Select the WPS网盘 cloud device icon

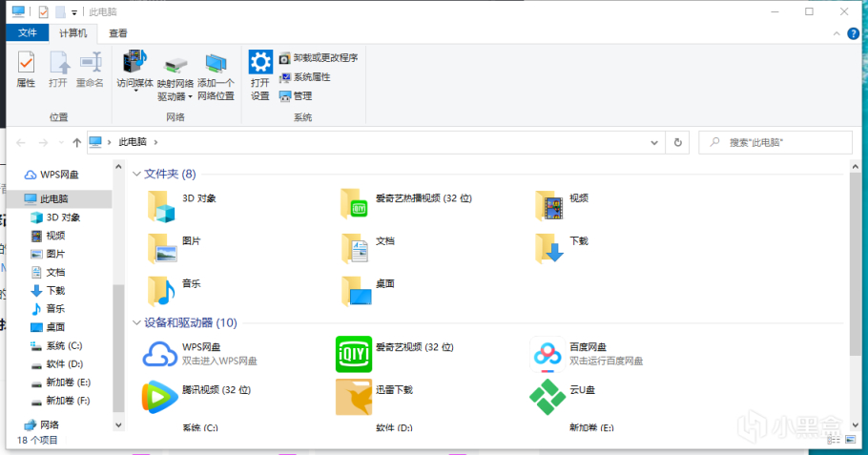160,354
